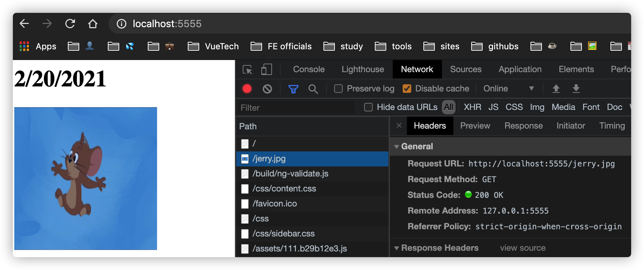644x270 pixels.
Task: Switch to the Lighthouse tab
Action: click(363, 69)
